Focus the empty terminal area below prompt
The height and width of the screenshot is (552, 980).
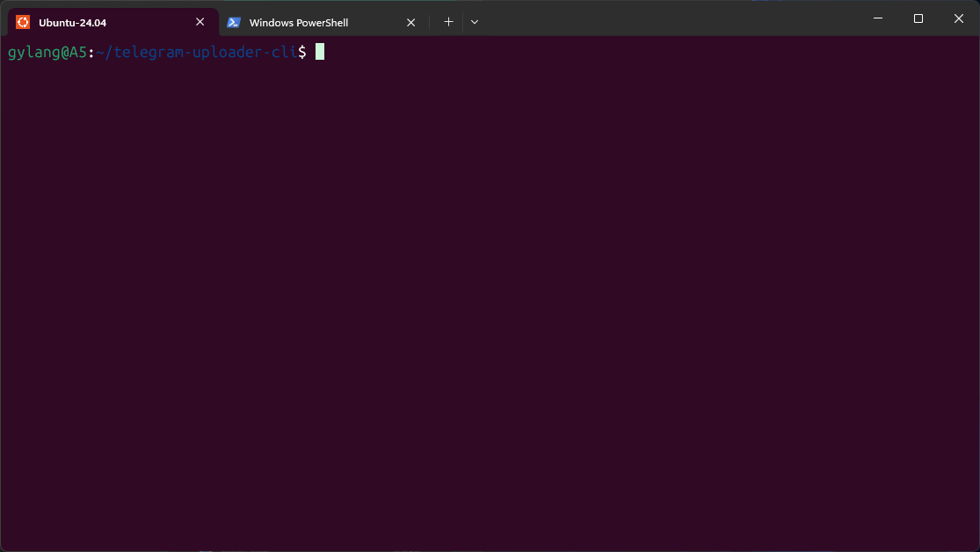click(490, 308)
